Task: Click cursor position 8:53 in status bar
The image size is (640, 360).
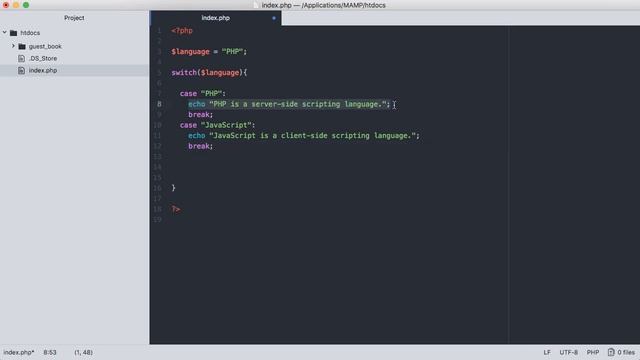Action: click(50, 352)
